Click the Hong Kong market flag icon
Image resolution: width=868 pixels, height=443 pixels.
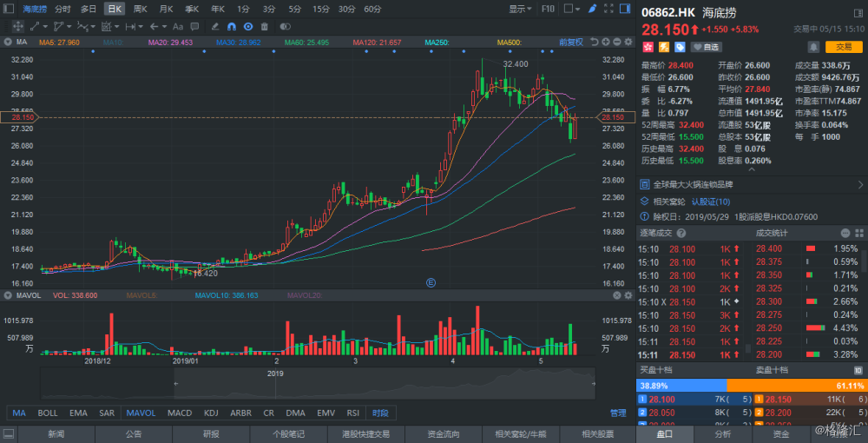[648, 47]
